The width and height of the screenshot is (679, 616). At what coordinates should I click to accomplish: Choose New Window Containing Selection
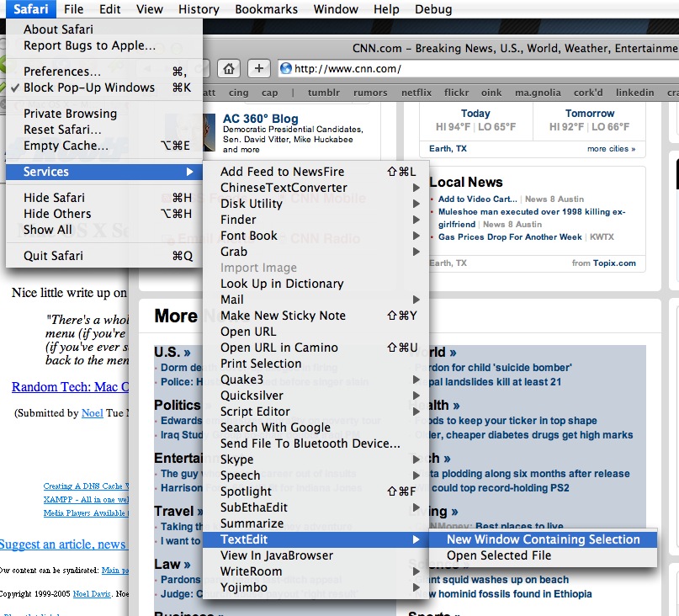[x=543, y=539]
